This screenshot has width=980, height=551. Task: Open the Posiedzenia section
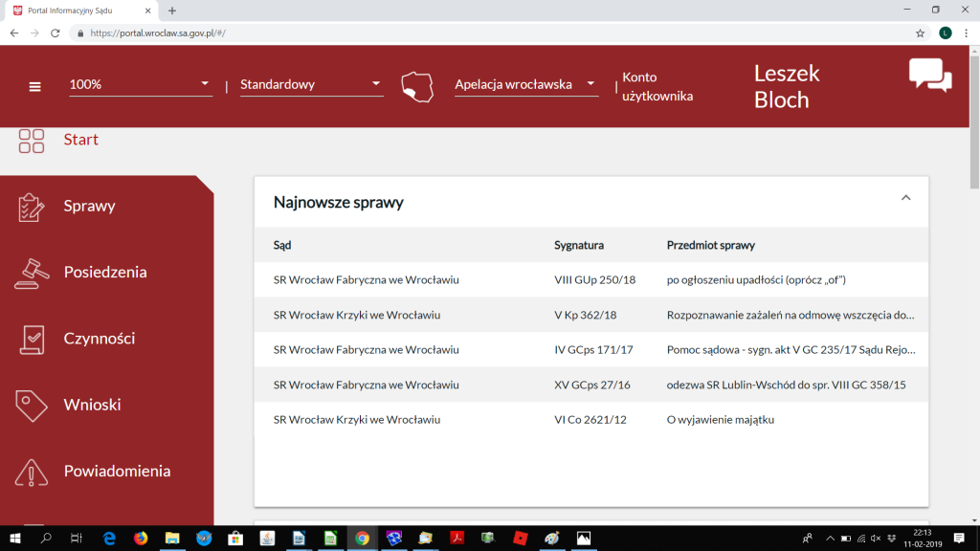click(107, 272)
